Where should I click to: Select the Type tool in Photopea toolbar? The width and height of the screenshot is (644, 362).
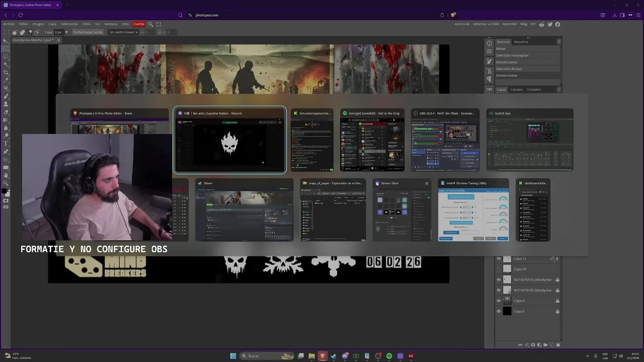tap(6, 143)
